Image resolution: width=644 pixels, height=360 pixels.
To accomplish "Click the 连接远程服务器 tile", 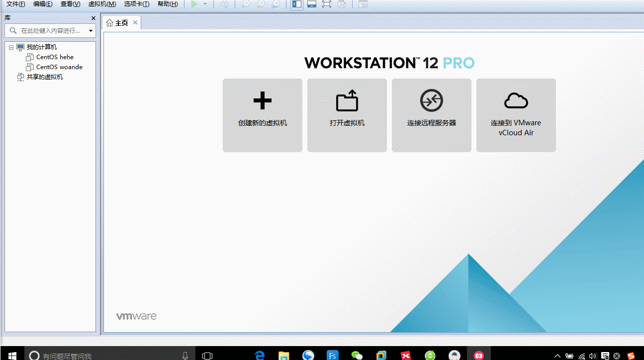I will 432,115.
